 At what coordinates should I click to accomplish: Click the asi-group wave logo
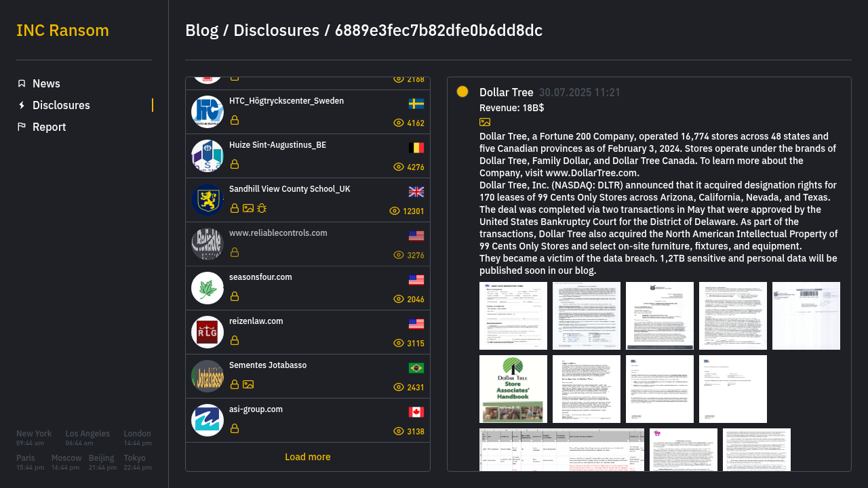[208, 420]
